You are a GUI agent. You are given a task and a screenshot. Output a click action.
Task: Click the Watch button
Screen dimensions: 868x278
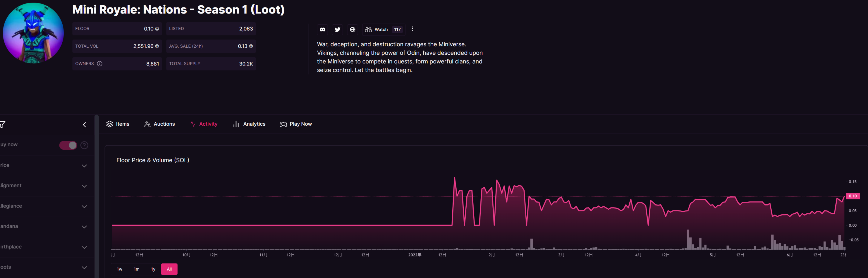[384, 30]
